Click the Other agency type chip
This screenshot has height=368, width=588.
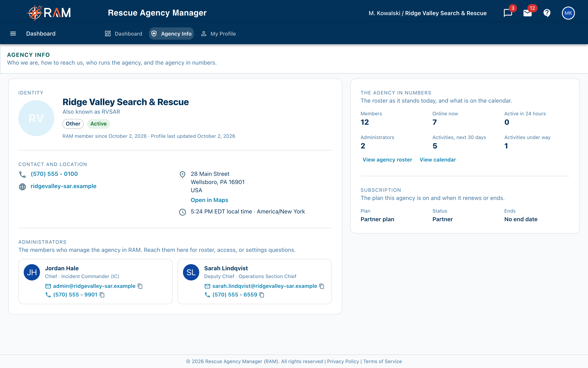point(73,124)
